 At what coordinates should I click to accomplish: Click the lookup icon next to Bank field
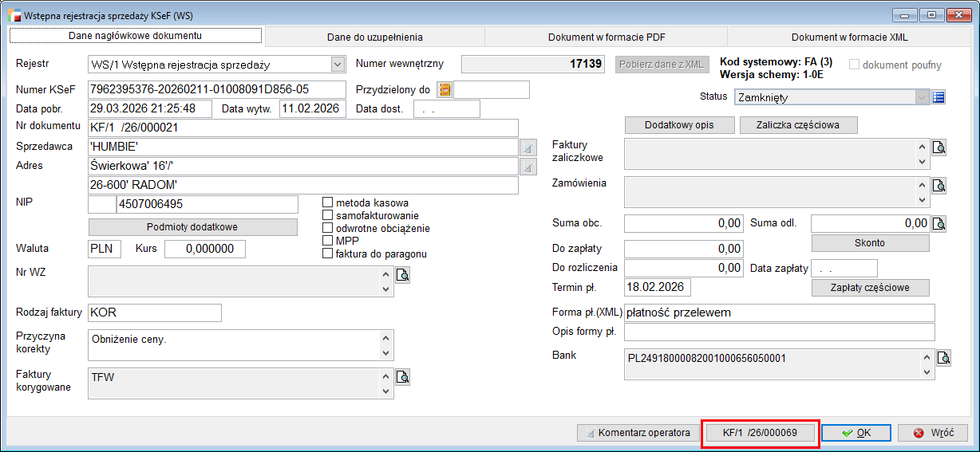point(943,358)
